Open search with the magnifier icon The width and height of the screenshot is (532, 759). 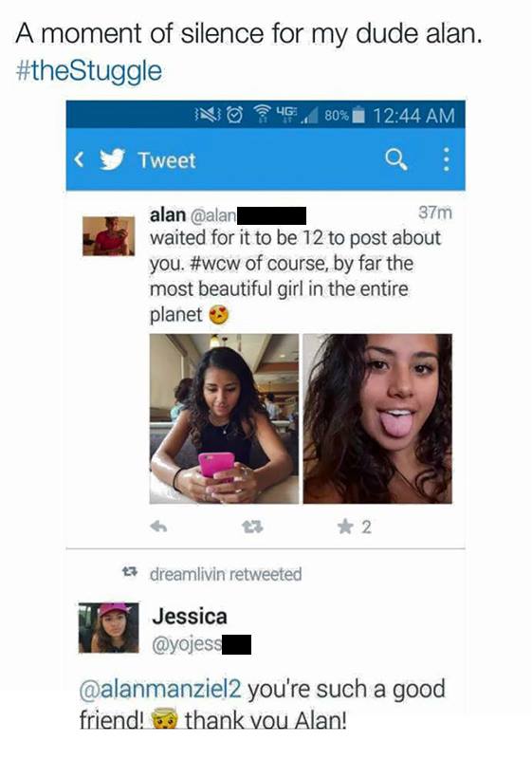[x=396, y=159]
